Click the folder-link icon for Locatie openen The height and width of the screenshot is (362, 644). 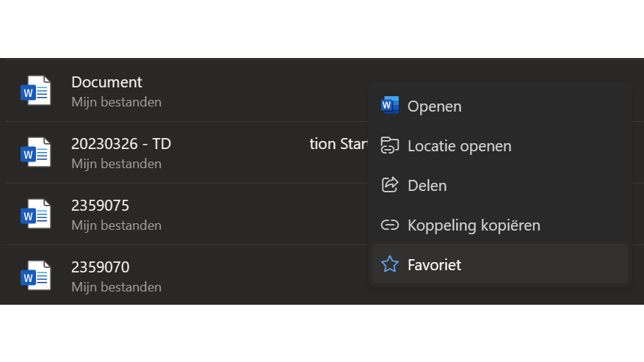[x=390, y=145]
